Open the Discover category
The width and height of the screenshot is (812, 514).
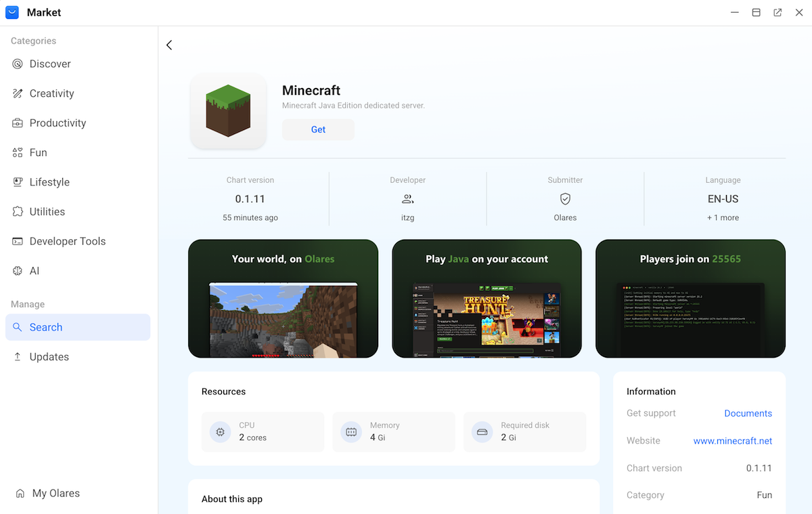[x=50, y=64]
